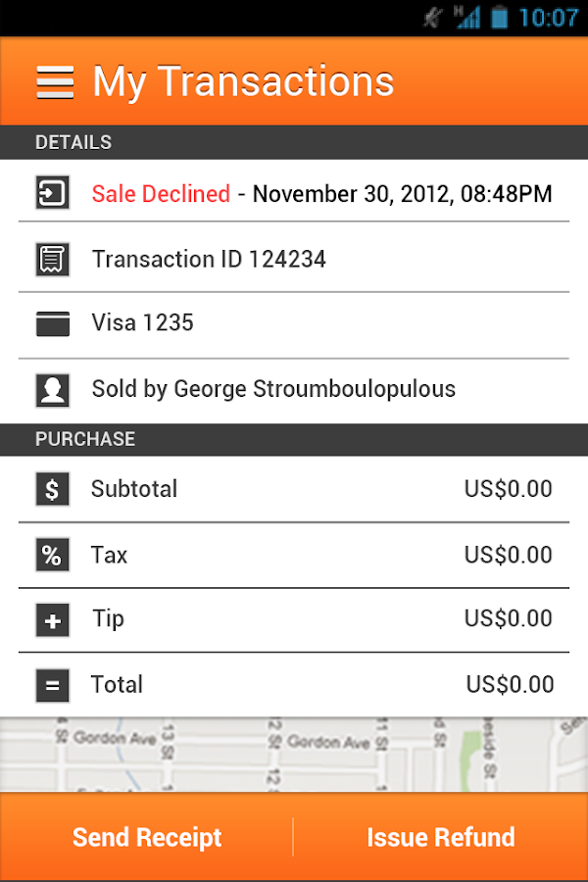Click the transaction receipt icon
The width and height of the screenshot is (588, 882).
click(52, 260)
